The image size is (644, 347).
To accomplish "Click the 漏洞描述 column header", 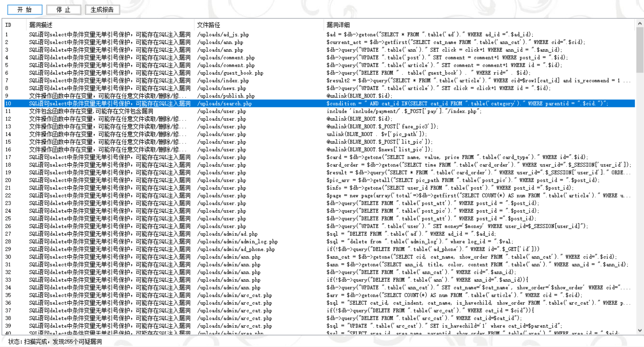I will coord(41,25).
